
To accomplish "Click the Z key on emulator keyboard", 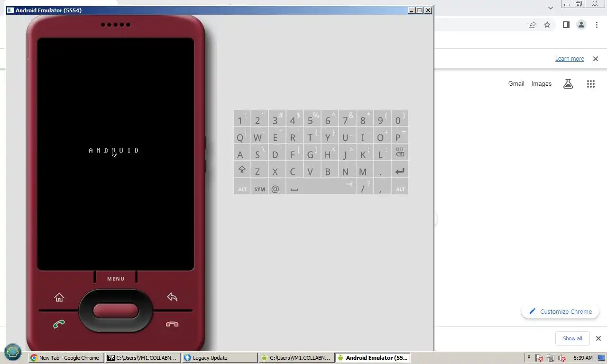I will pos(259,171).
